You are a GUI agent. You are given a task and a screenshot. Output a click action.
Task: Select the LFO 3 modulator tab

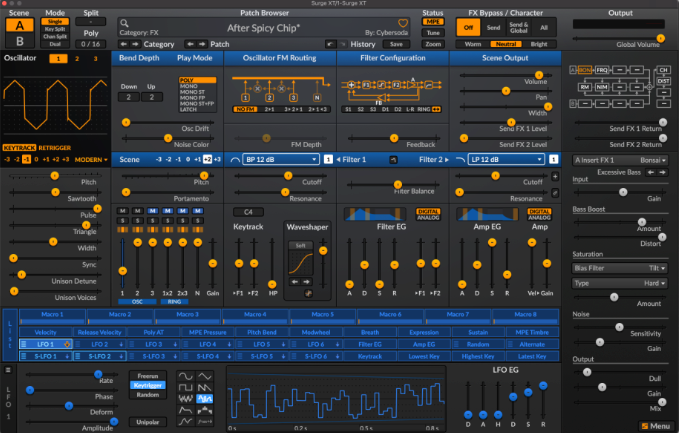coord(154,344)
